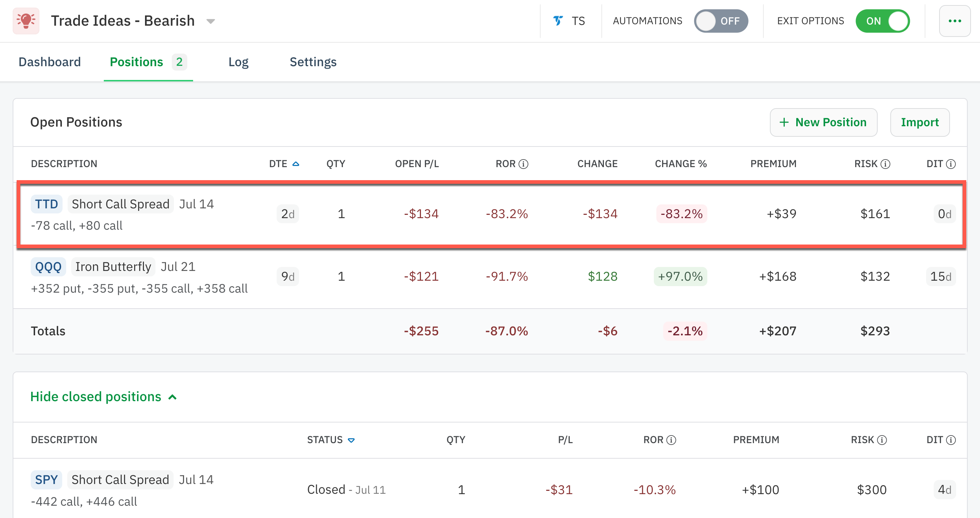Image resolution: width=980 pixels, height=518 pixels.
Task: Click the Import button
Action: (x=920, y=122)
